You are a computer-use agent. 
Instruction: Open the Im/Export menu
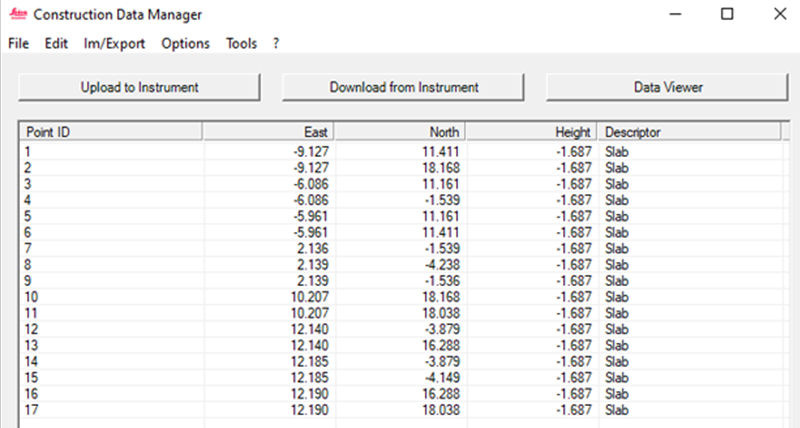point(114,44)
